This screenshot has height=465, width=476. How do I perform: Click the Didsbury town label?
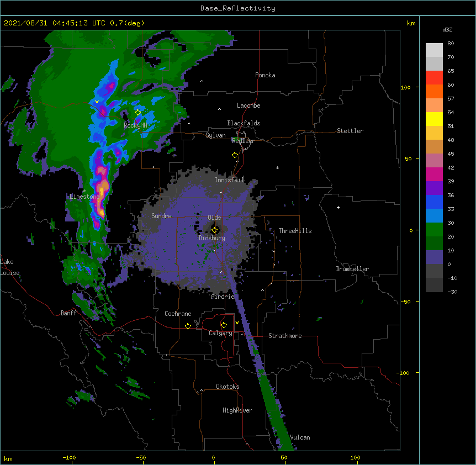point(211,238)
